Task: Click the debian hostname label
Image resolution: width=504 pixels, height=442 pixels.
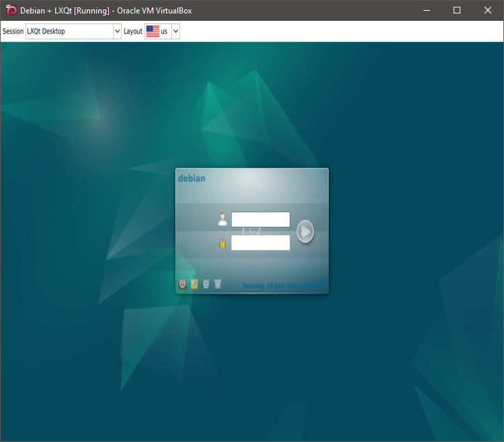Action: click(x=192, y=178)
